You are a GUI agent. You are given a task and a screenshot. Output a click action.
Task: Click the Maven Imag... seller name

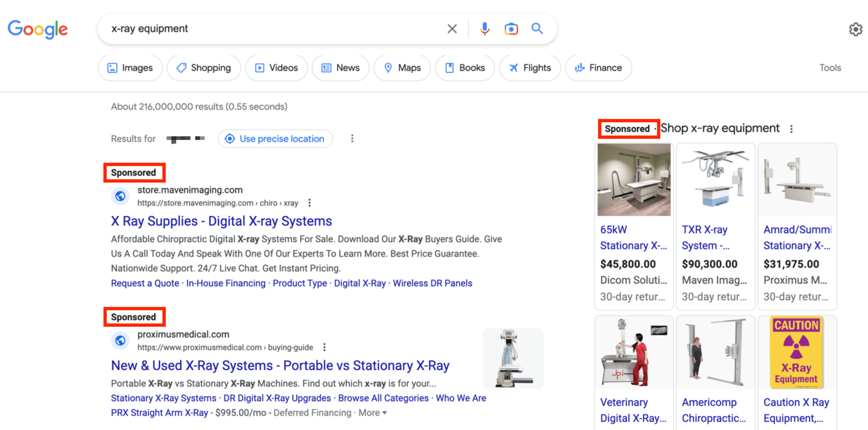pyautogui.click(x=714, y=280)
